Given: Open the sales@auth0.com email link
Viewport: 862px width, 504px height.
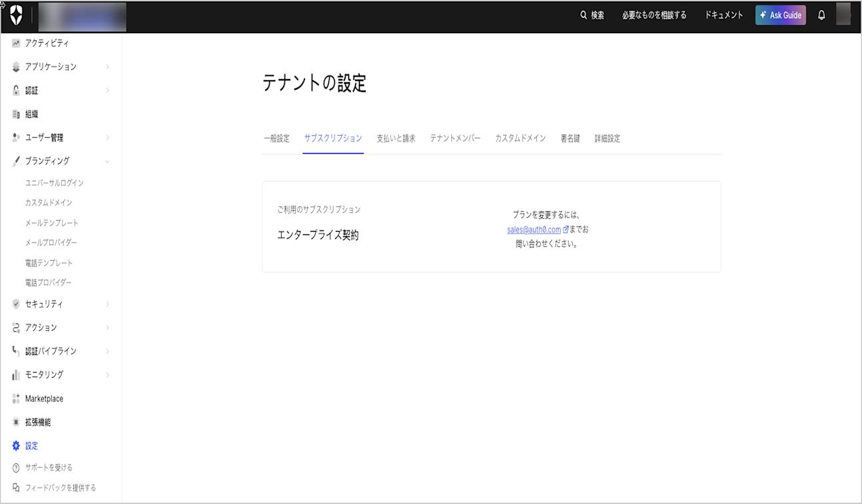Looking at the screenshot, I should coord(533,230).
